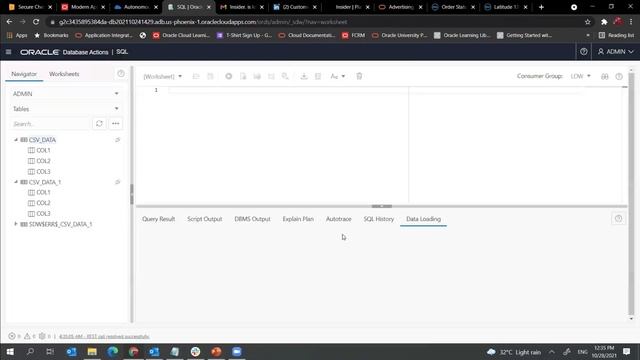Select COL1 under CSV_DATA_1
Screen dimensions: 640x360
(43, 193)
